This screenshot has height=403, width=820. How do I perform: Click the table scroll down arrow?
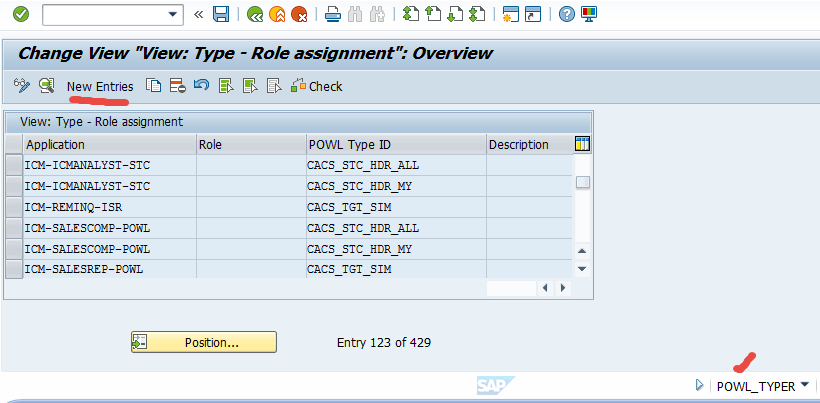click(x=583, y=269)
